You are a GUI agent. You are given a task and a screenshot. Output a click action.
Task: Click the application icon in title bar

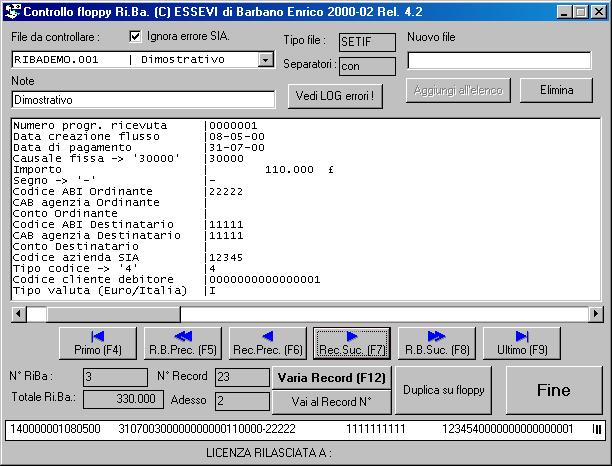pyautogui.click(x=12, y=11)
